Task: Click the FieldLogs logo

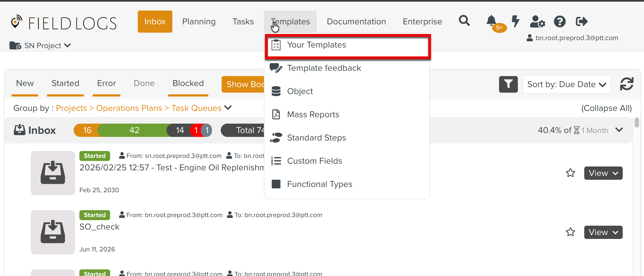Action: click(x=64, y=22)
